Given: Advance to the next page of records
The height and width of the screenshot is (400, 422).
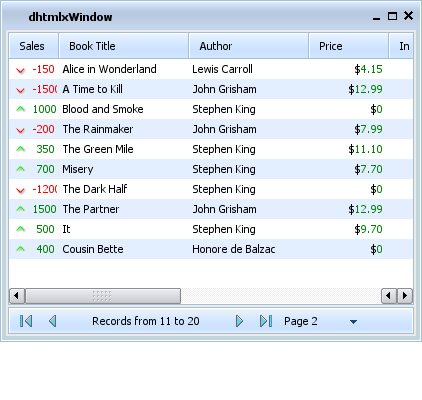Looking at the screenshot, I should (x=239, y=321).
